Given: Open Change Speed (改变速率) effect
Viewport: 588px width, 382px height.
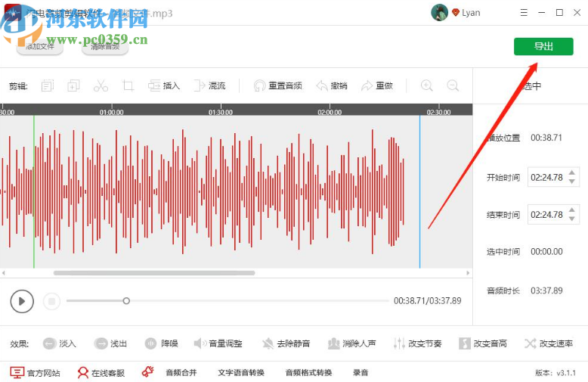Looking at the screenshot, I should (549, 343).
